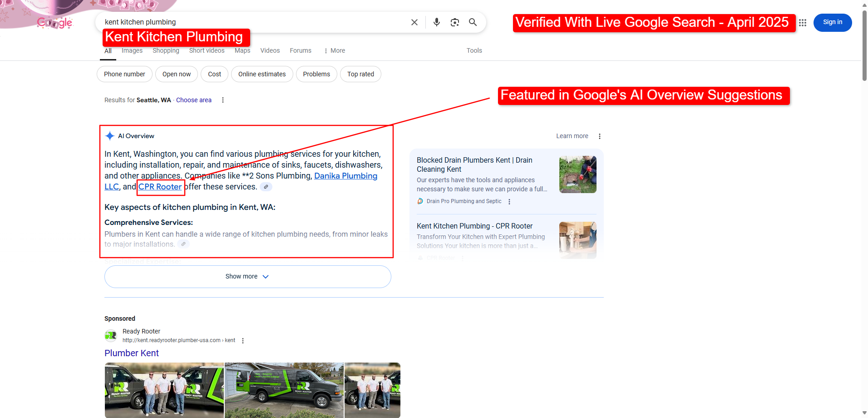Open source link icon after 'major installations'
Viewport: 868px width, 418px height.
click(x=183, y=244)
